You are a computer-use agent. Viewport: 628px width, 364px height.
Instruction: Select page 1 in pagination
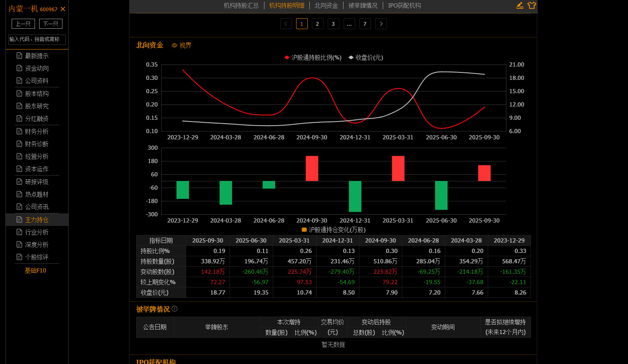click(302, 24)
